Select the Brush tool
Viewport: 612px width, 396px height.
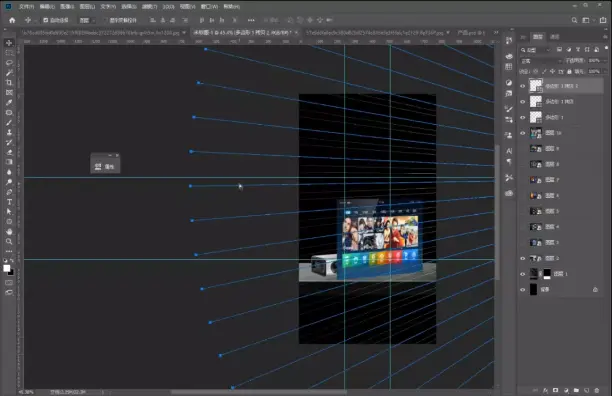pos(9,123)
